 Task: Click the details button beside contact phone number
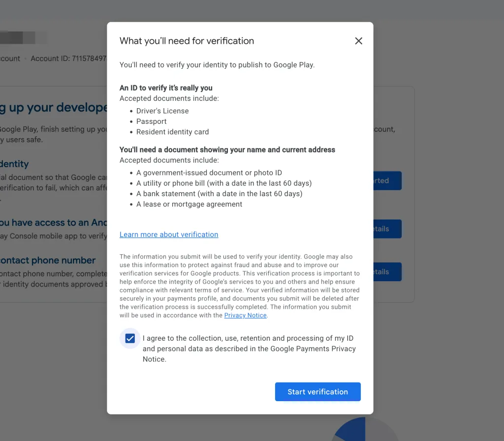pos(387,272)
